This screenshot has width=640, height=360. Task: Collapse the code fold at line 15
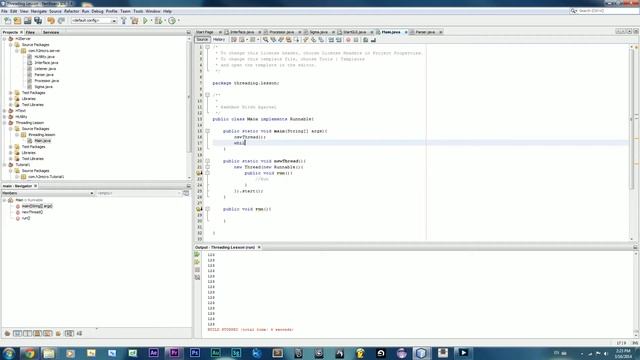tap(207, 131)
